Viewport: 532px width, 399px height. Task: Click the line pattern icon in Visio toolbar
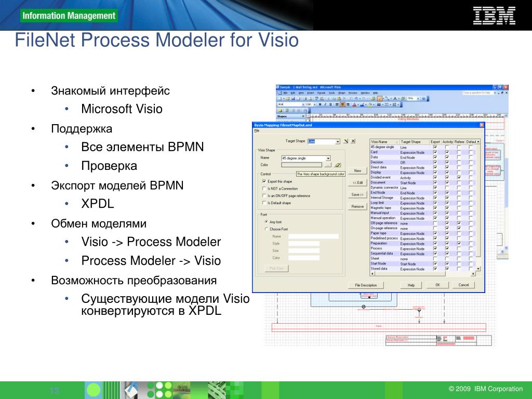tap(387, 104)
